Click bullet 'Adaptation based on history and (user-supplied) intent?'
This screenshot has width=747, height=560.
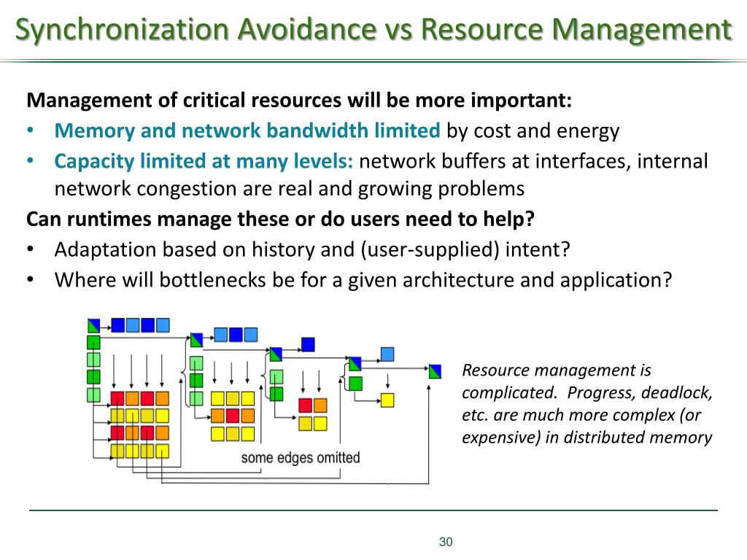[312, 249]
